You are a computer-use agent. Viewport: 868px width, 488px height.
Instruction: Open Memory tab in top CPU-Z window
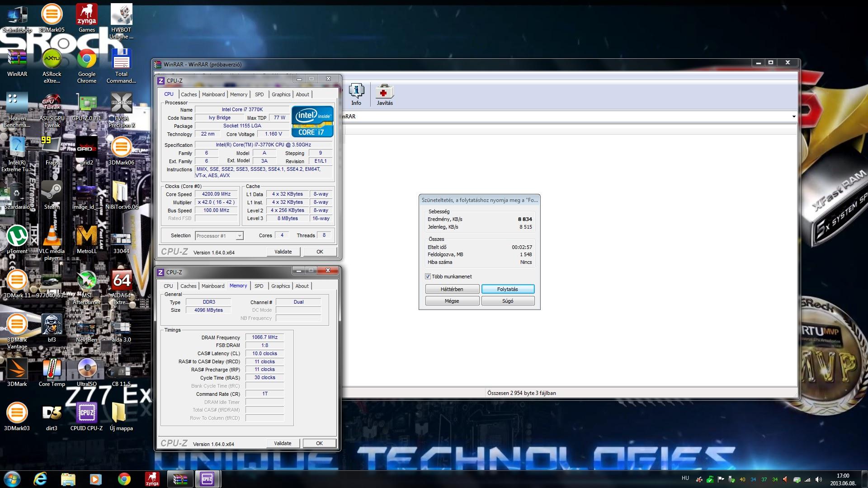[x=239, y=94]
